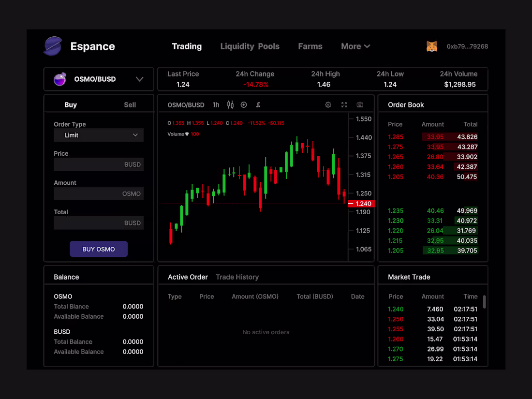This screenshot has width=532, height=399.
Task: Click the 1.550 price axis label
Action: [364, 119]
